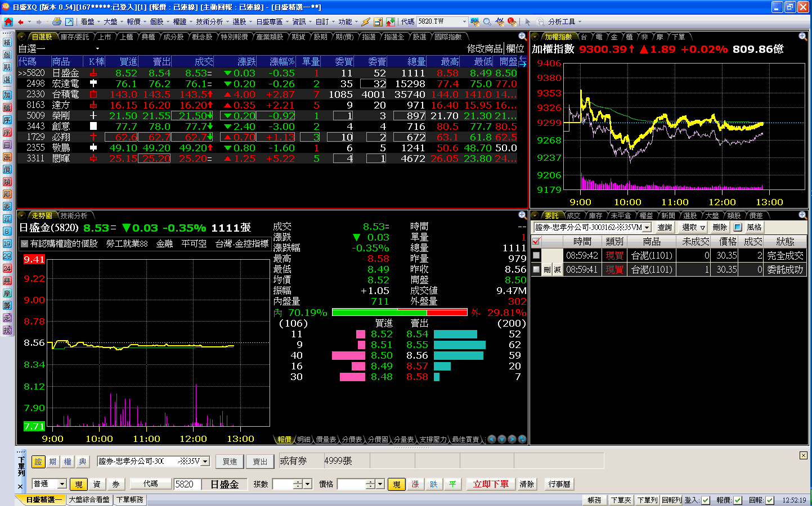Toggle the select-all checkbox in order header
Viewport: 812px width, 506px height.
point(536,241)
